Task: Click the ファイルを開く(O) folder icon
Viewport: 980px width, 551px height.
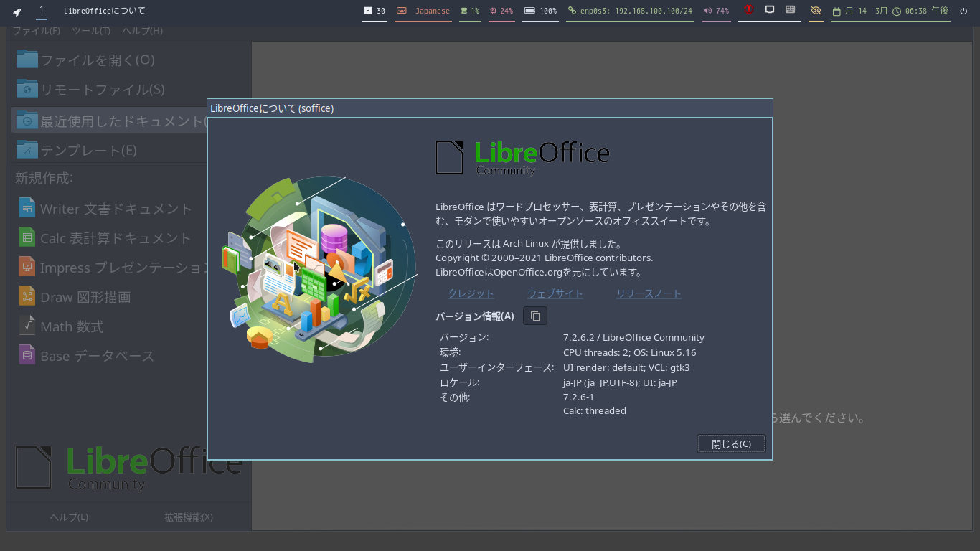Action: click(x=27, y=59)
